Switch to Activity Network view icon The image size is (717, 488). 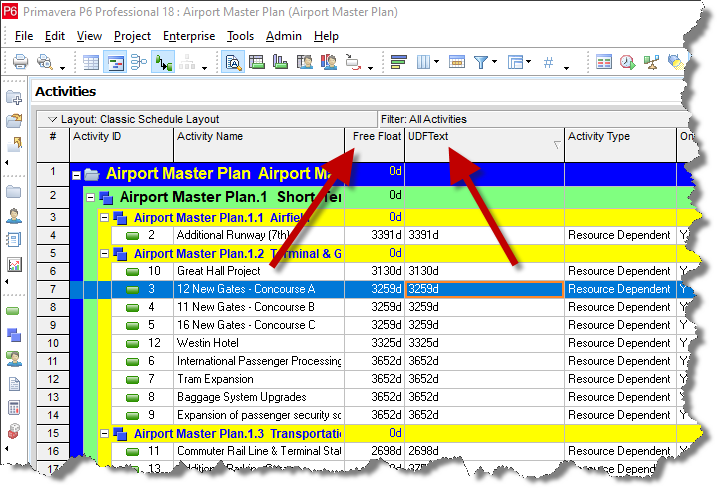(139, 62)
